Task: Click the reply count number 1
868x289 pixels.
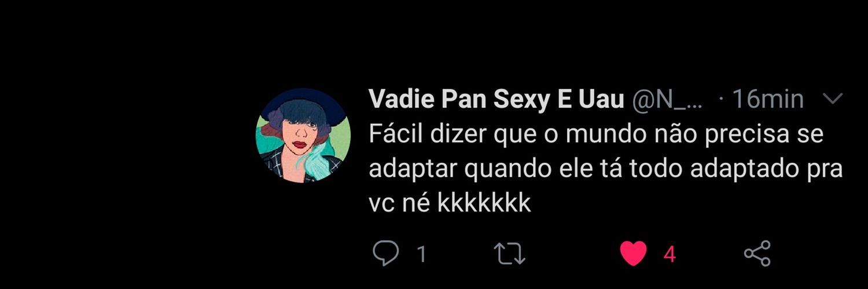Action: point(422,254)
